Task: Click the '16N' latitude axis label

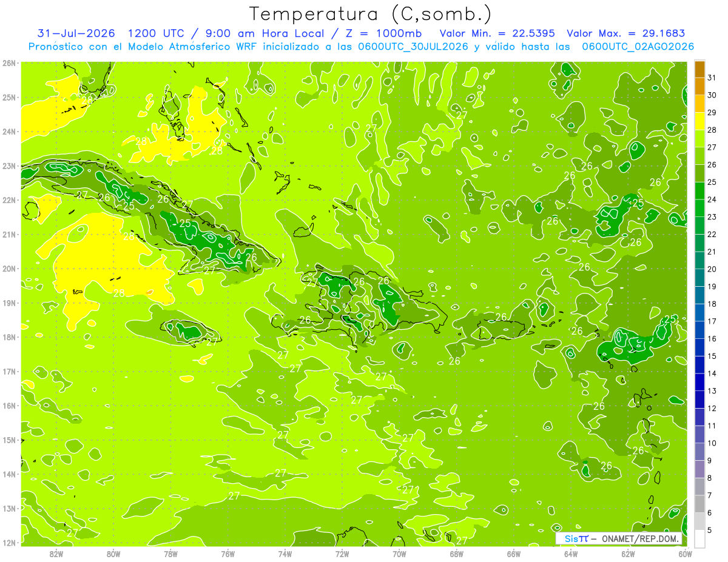Action: (10, 406)
